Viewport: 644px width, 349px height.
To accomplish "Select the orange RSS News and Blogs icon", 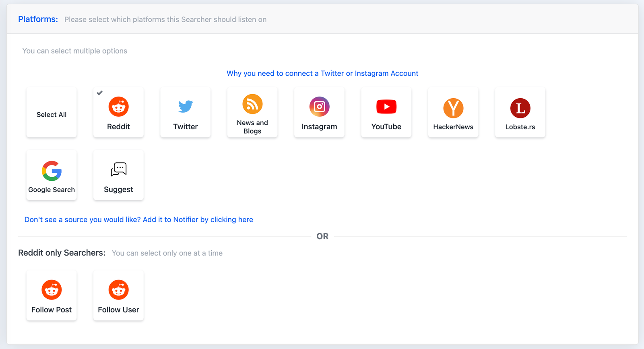I will click(252, 104).
